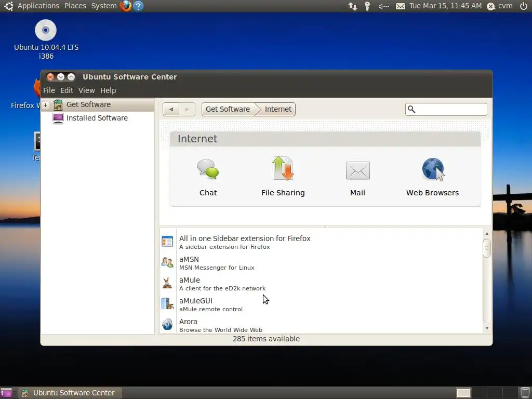
Task: Click the power shutdown icon
Action: click(x=524, y=6)
